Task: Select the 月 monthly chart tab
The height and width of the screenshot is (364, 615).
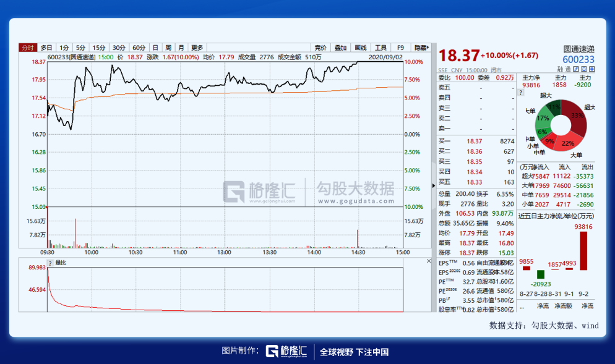Action: click(x=181, y=48)
